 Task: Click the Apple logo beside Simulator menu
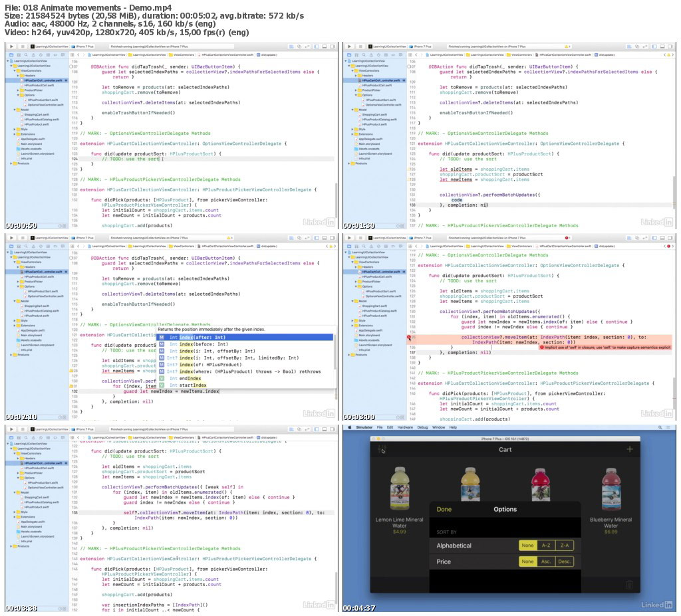pyautogui.click(x=349, y=427)
